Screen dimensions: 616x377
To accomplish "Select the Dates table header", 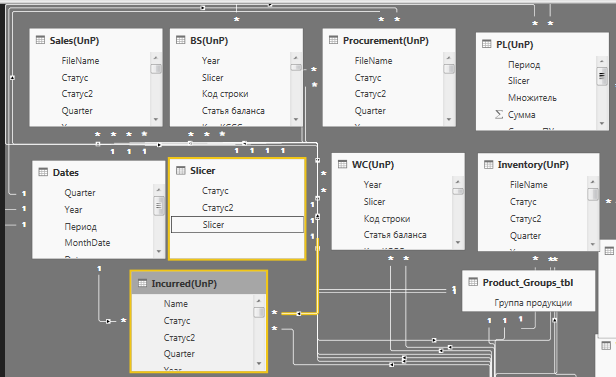I will [99, 172].
